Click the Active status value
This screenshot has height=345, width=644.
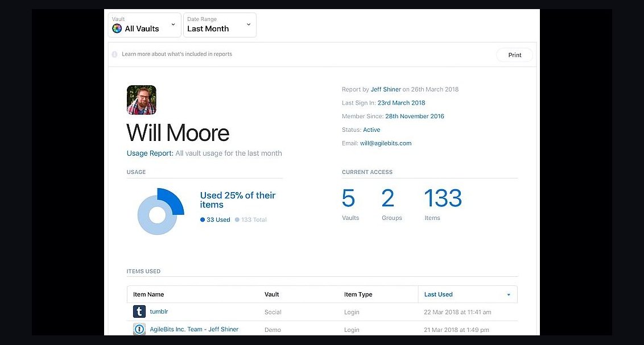pos(371,130)
